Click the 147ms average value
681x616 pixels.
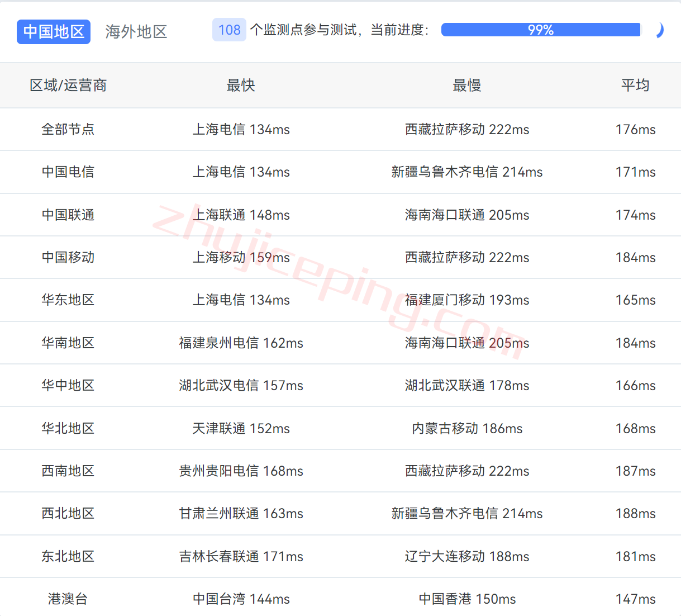(636, 599)
